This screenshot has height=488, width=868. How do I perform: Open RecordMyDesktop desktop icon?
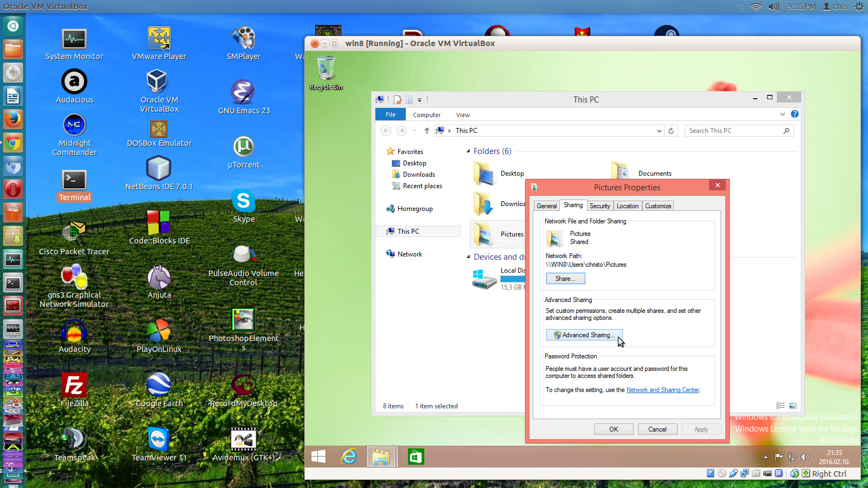[243, 385]
